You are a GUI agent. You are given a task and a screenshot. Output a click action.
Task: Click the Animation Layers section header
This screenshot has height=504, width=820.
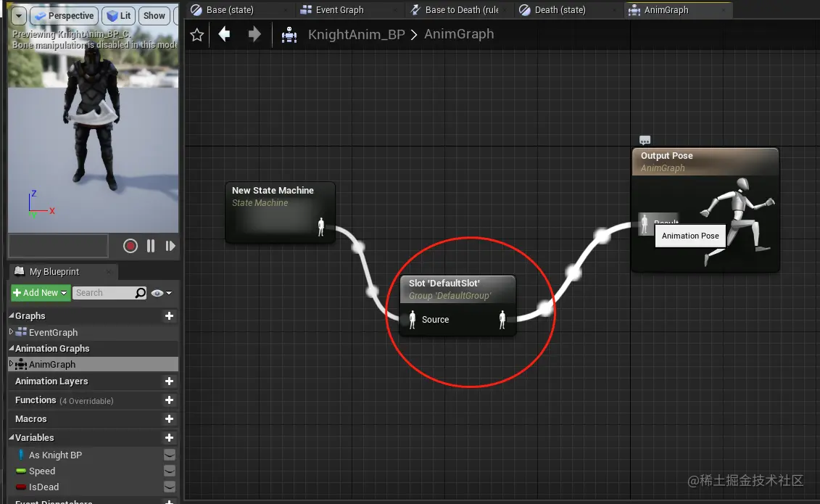tap(51, 381)
